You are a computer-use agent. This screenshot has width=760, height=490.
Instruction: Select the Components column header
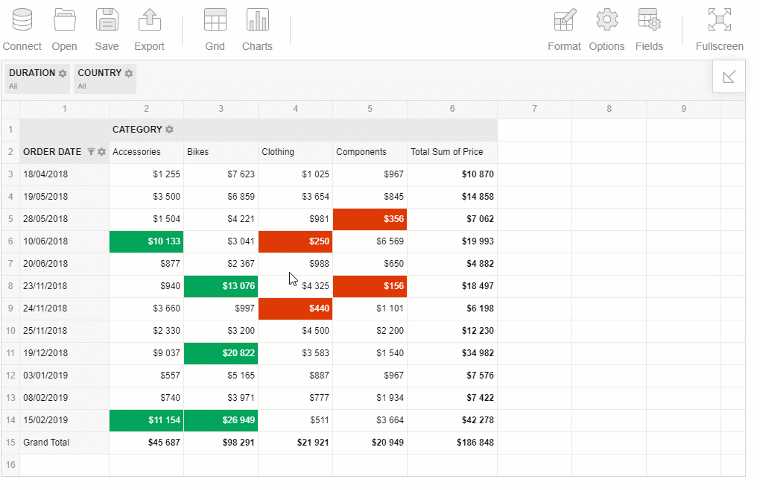pos(370,152)
